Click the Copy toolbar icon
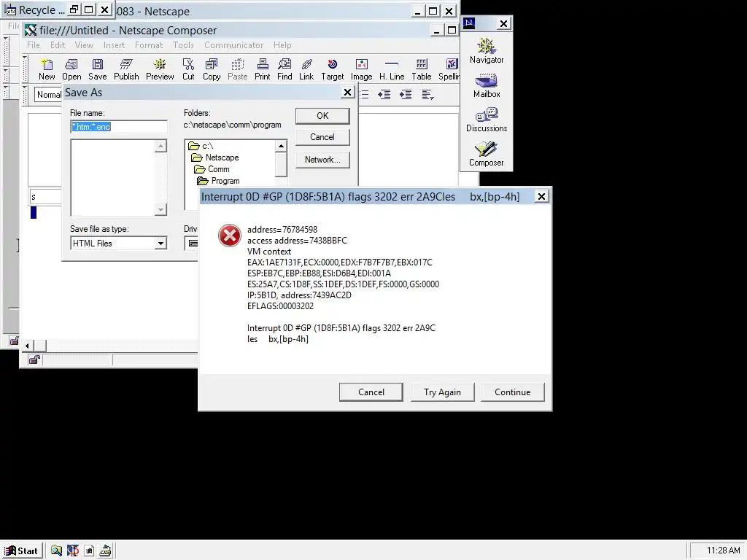Screen dimensions: 747x560 212,69
